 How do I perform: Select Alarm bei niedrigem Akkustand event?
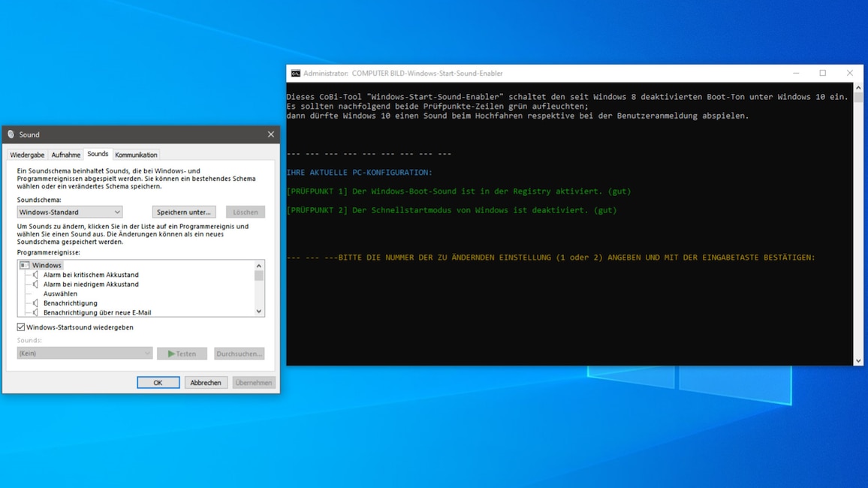coord(91,285)
